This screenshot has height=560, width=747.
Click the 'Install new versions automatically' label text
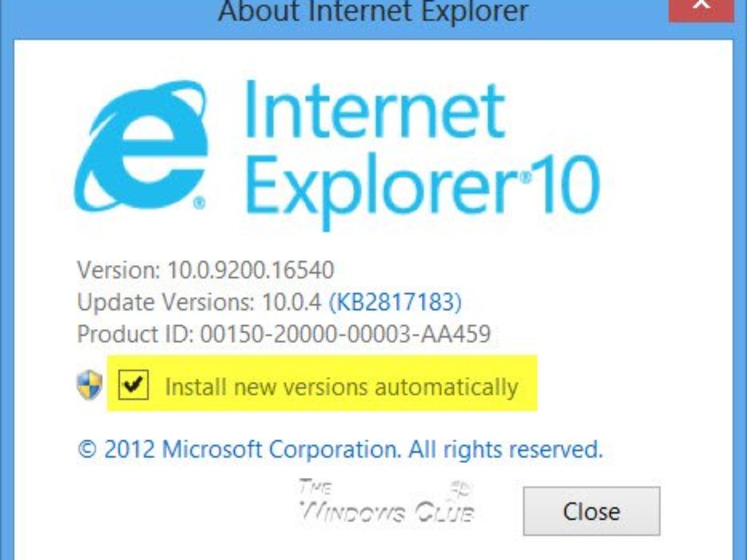341,387
